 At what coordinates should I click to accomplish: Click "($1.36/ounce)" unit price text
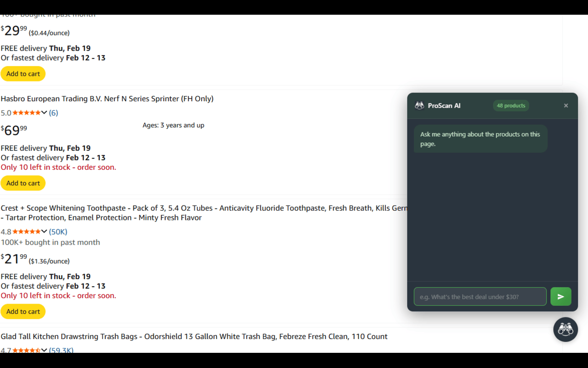[x=49, y=261]
